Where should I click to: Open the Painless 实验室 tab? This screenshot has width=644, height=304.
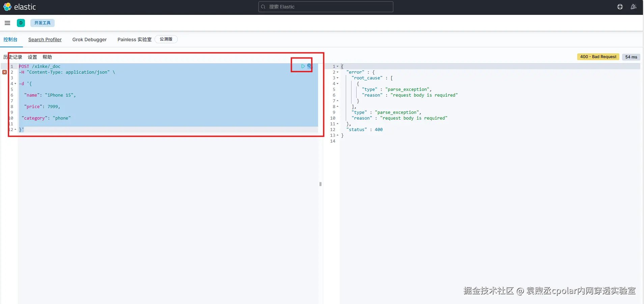point(135,40)
